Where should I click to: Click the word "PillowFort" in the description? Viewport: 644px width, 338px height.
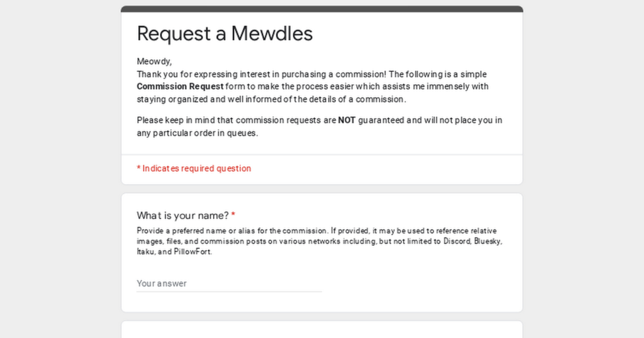[x=192, y=252]
